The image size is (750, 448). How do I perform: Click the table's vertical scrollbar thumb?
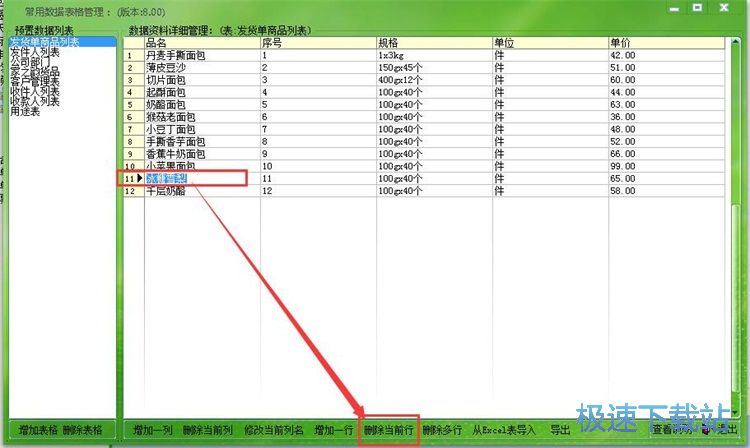pyautogui.click(x=736, y=296)
